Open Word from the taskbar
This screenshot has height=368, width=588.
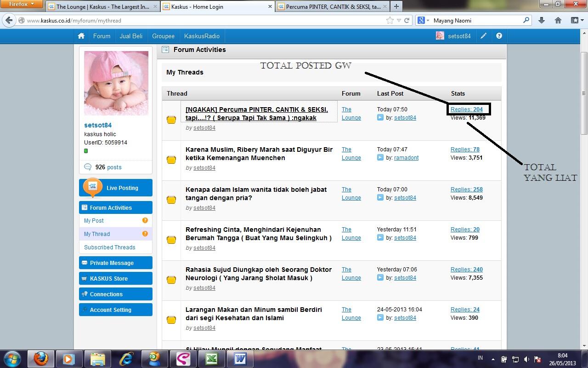pos(239,358)
